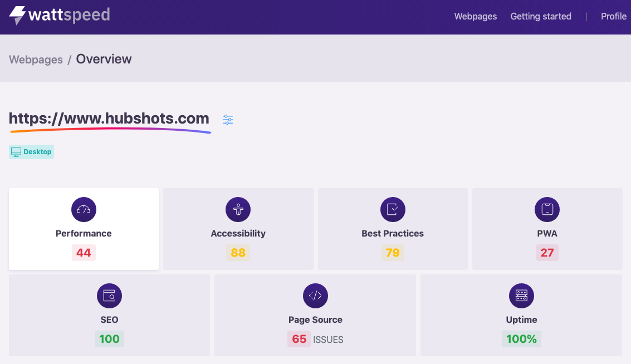Open the Getting started menu item
Screen dimensions: 631x364
(x=540, y=16)
